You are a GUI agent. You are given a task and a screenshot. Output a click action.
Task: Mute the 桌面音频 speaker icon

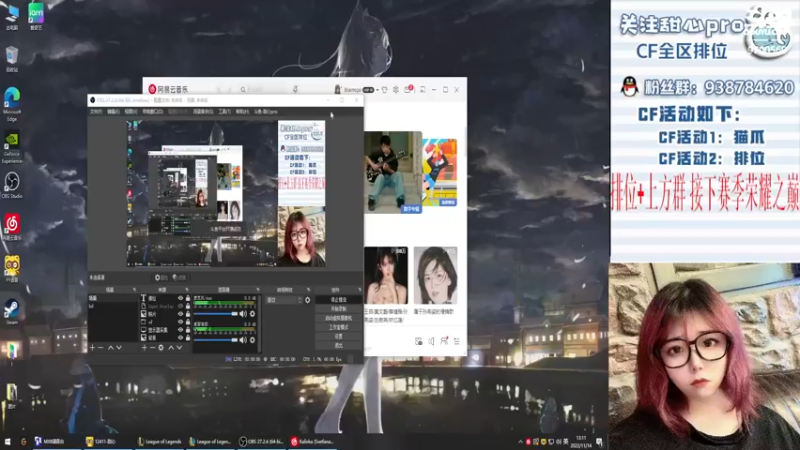click(x=243, y=340)
